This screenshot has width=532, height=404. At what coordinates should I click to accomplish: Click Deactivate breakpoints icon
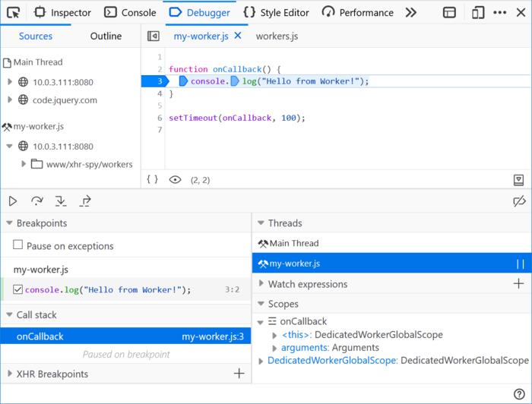[x=519, y=201]
